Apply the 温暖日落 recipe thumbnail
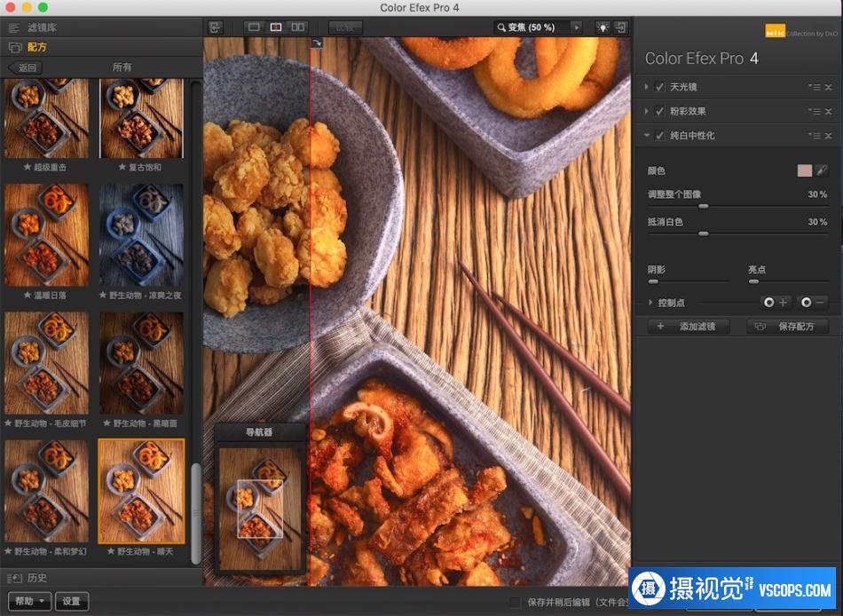Viewport: 843px width, 616px height. click(x=47, y=235)
